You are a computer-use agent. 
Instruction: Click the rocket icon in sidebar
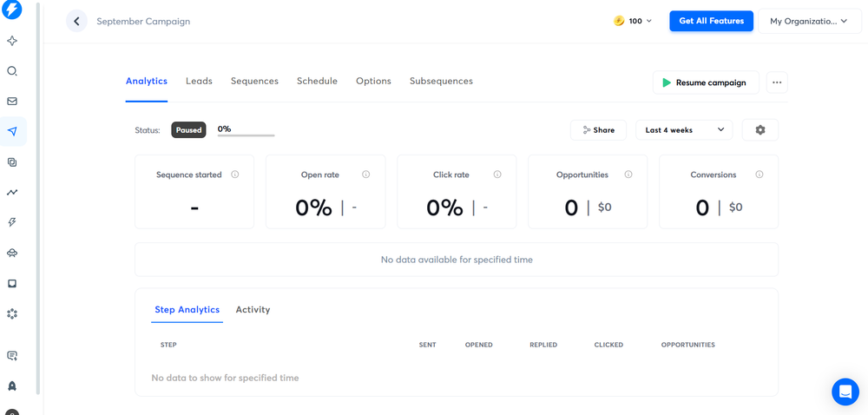(x=12, y=385)
